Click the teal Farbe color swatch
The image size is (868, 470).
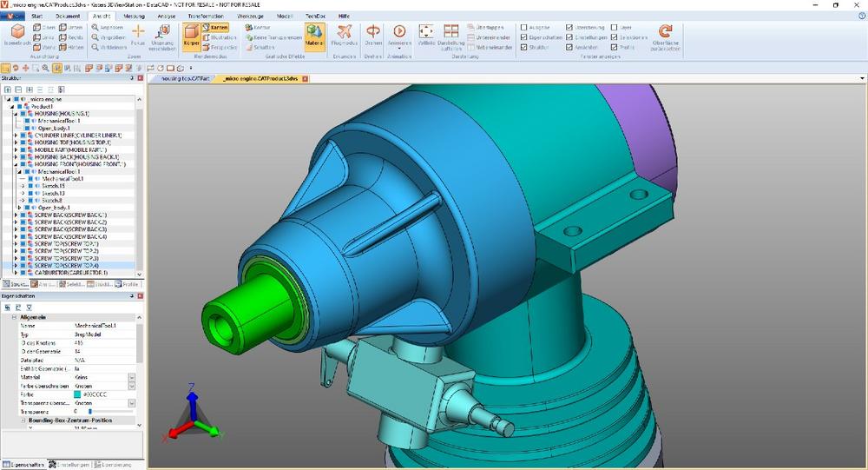77,394
